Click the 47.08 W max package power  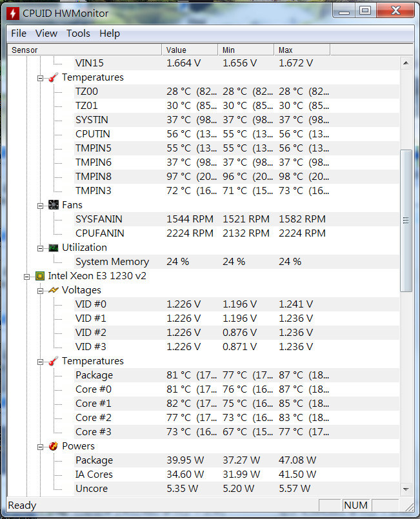click(x=297, y=460)
